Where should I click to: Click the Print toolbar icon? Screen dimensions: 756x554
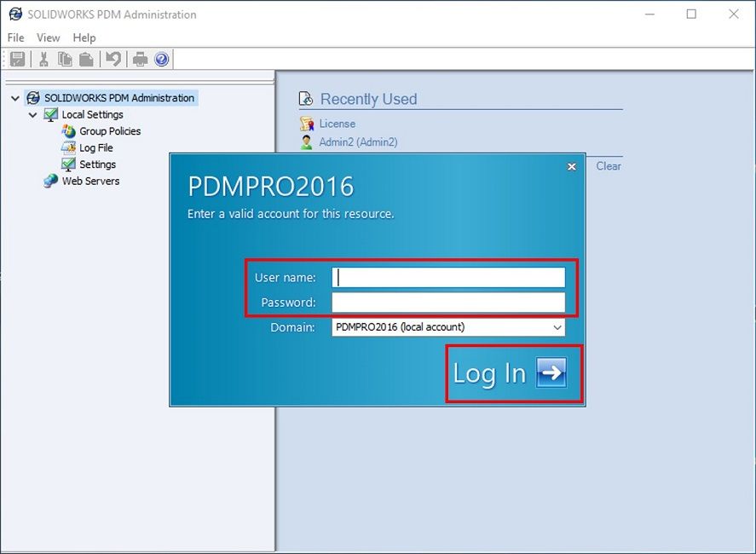pyautogui.click(x=140, y=59)
